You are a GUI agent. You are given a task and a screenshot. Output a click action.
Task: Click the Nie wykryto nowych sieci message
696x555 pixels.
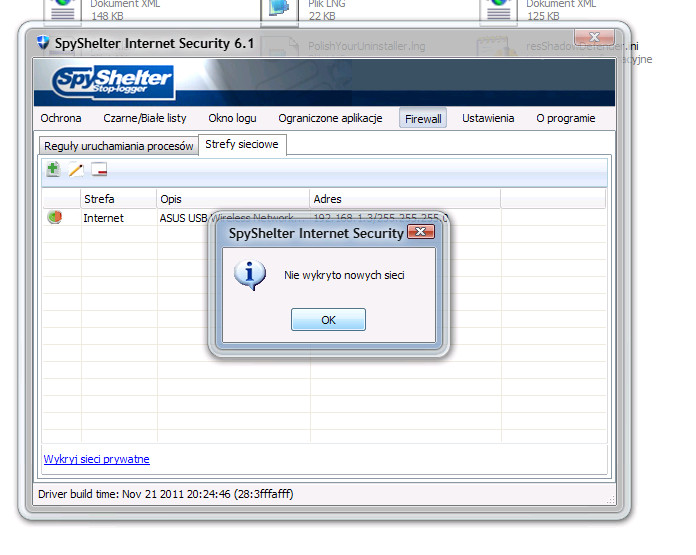[x=344, y=275]
